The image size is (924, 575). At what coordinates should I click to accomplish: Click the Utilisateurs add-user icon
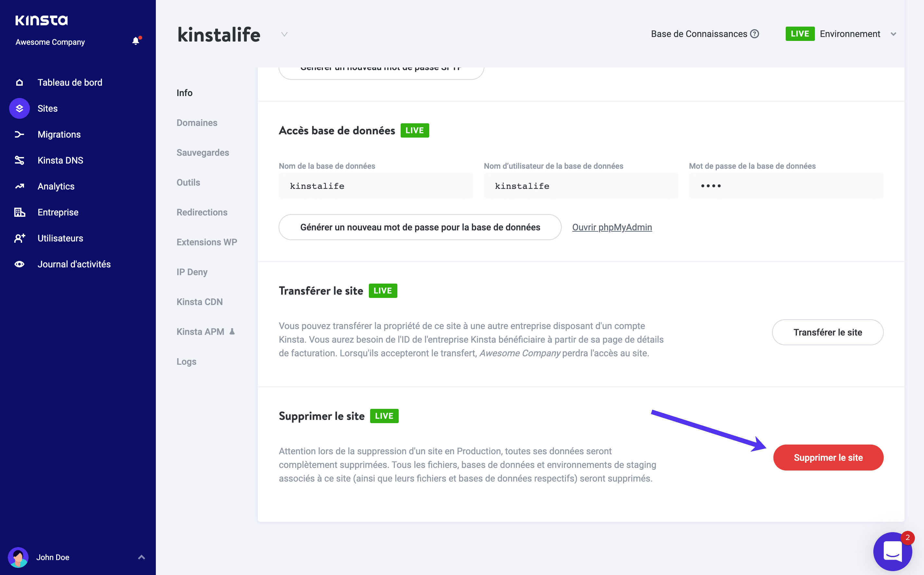[19, 238]
